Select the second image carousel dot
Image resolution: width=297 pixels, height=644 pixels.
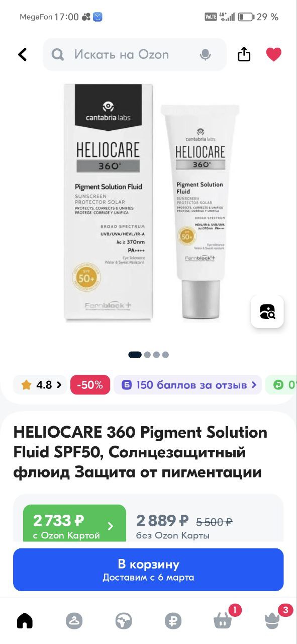[x=147, y=355]
